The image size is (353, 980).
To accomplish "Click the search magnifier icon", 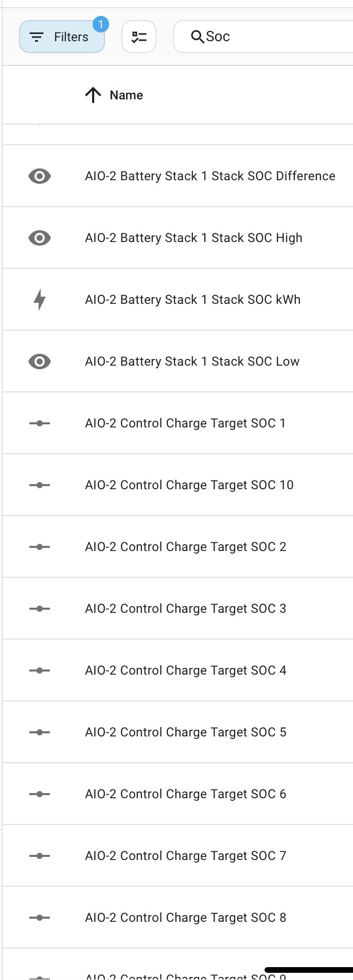I will coord(198,37).
